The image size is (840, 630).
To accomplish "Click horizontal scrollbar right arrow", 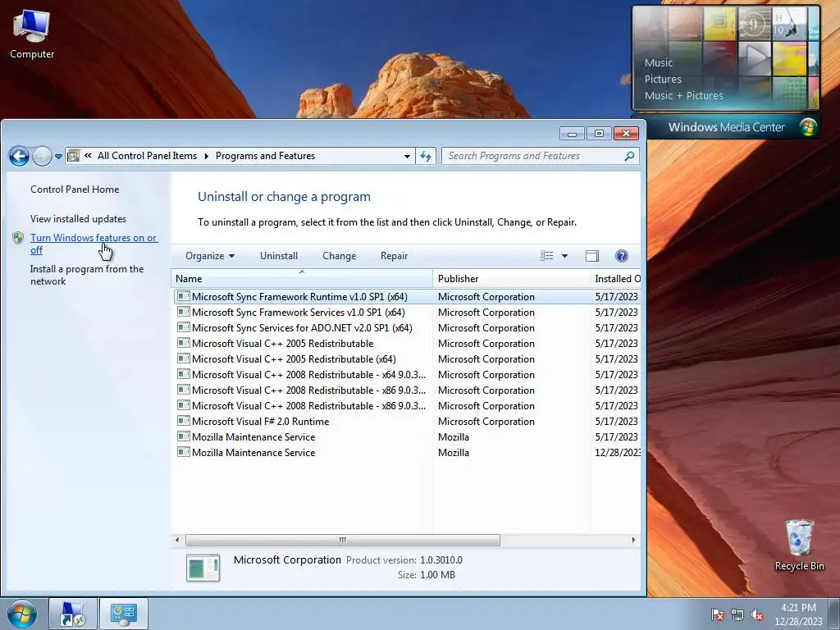I will coord(633,540).
